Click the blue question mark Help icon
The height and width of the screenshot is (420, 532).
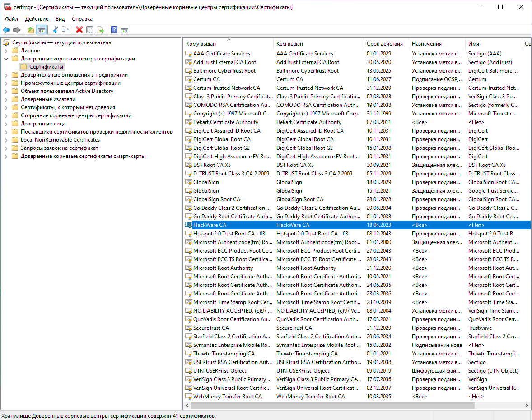point(114,30)
